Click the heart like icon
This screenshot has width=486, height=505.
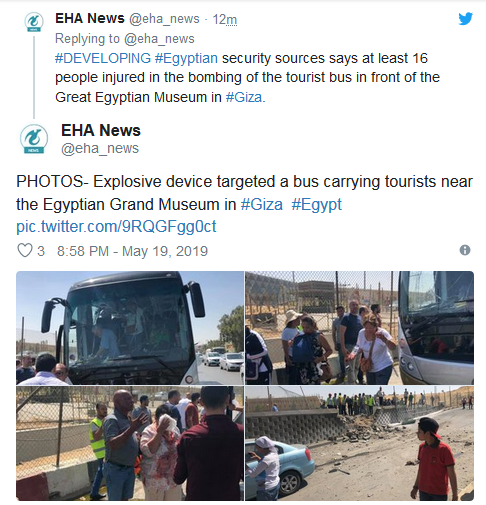coord(25,250)
